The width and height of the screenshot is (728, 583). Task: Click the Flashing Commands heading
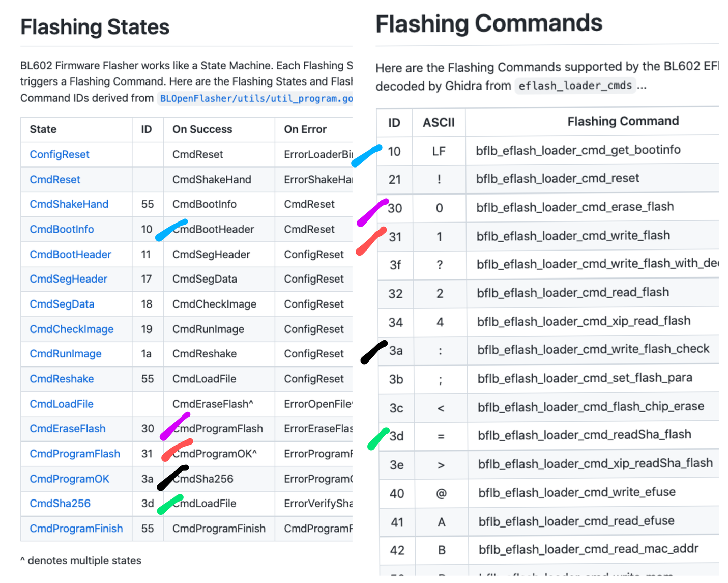(x=488, y=23)
